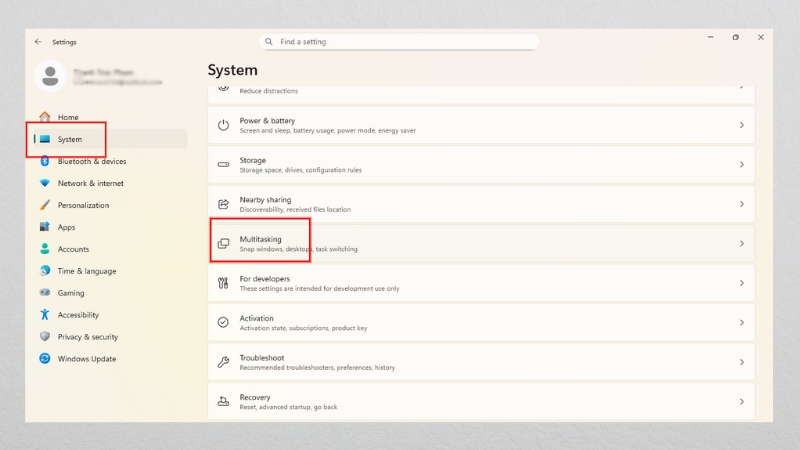Screen dimensions: 800x450
Task: Click 'Snap windows, desktops, task switching' text
Action: tap(298, 249)
